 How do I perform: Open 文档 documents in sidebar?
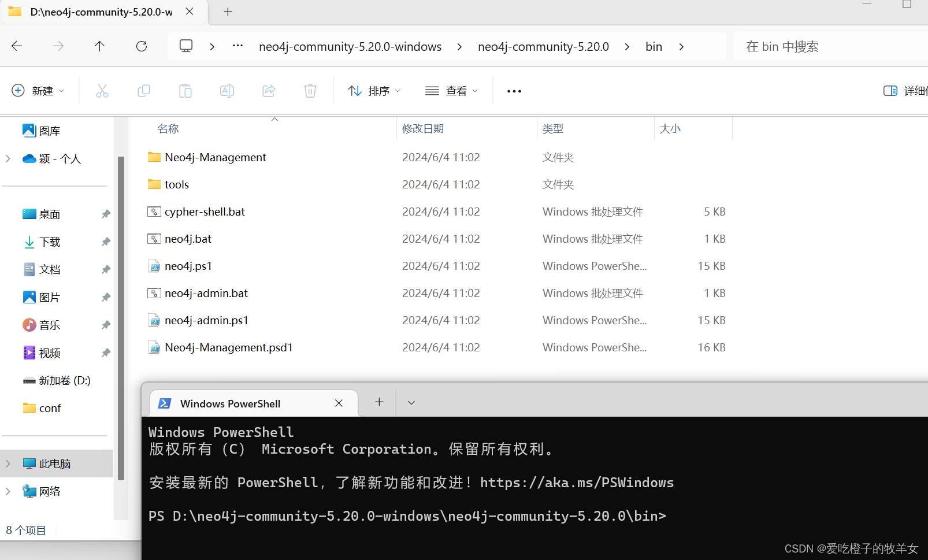pyautogui.click(x=41, y=269)
